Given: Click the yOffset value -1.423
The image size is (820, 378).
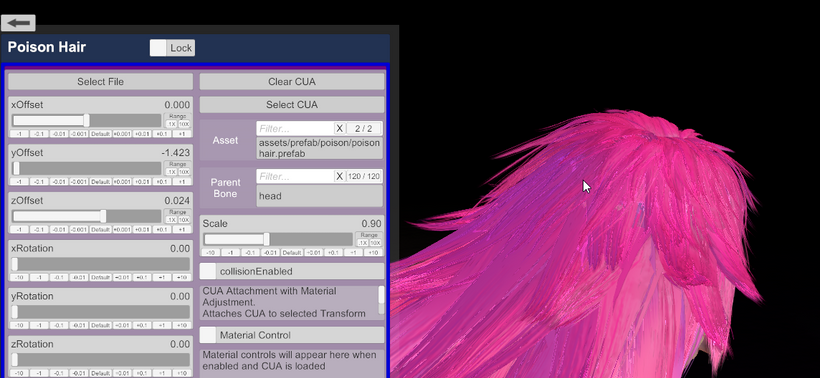Looking at the screenshot, I should 176,153.
